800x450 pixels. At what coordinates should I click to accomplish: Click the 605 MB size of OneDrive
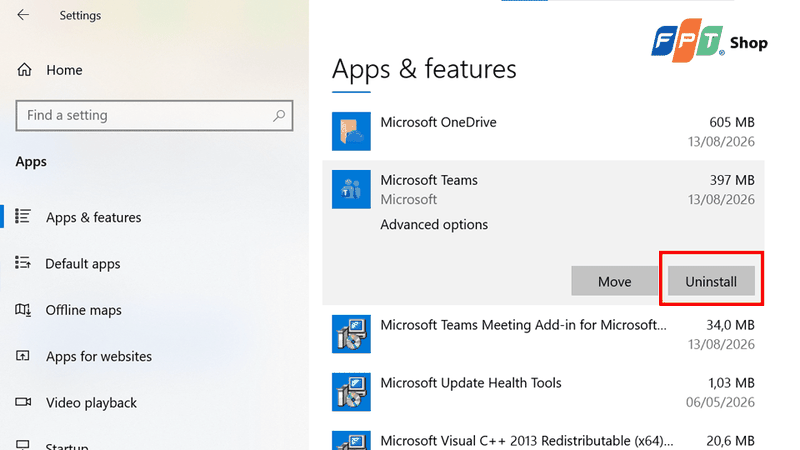(732, 122)
